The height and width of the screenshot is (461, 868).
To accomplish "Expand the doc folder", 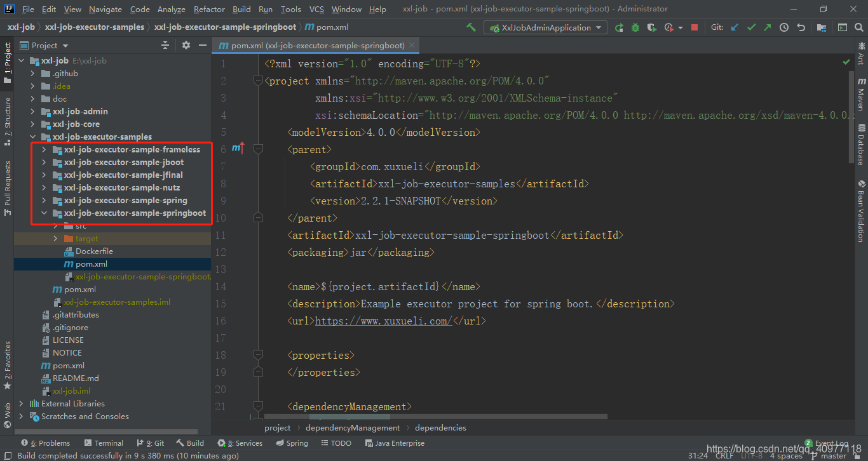I will click(x=32, y=98).
